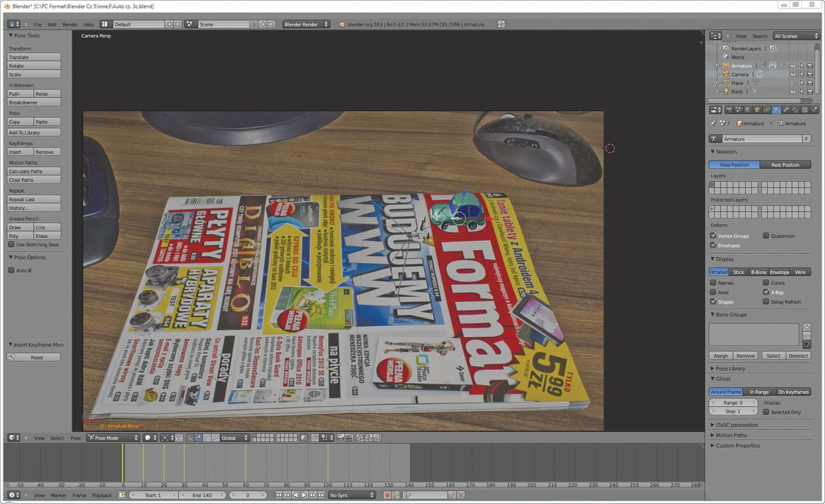Open the Playback menu in timeline
The width and height of the screenshot is (825, 504).
(102, 496)
